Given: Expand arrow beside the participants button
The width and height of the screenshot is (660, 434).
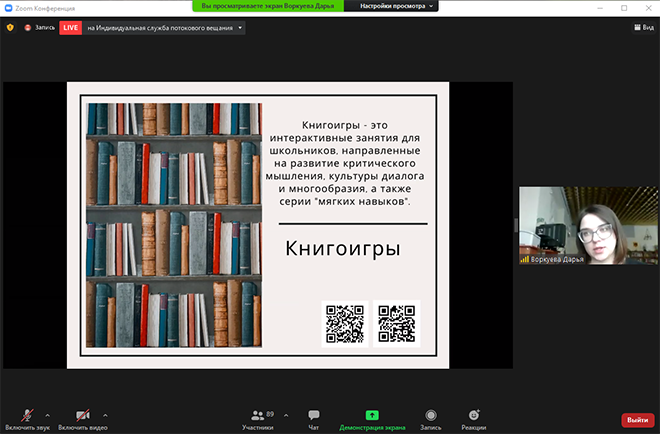Looking at the screenshot, I should click(286, 414).
